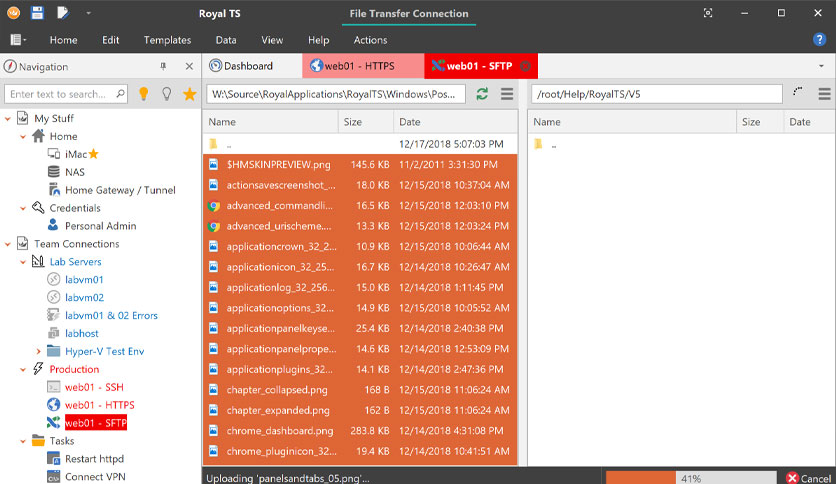Select the NAS database icon
This screenshot has height=484, width=836.
point(54,172)
